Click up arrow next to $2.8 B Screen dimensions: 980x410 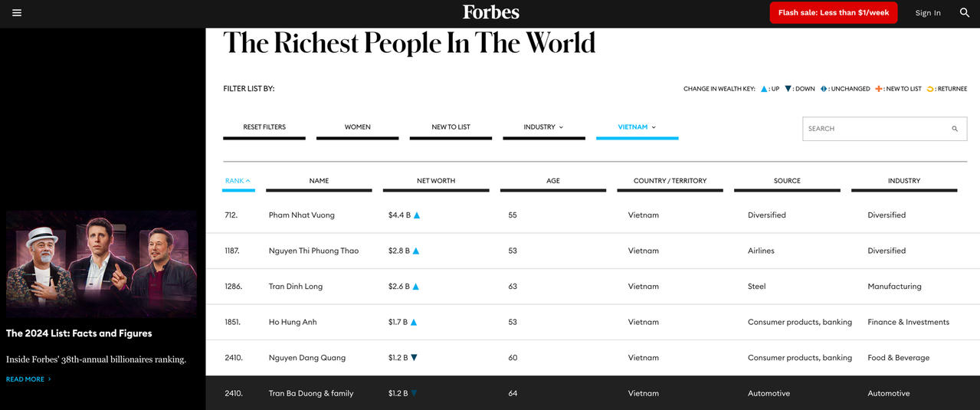coord(416,251)
